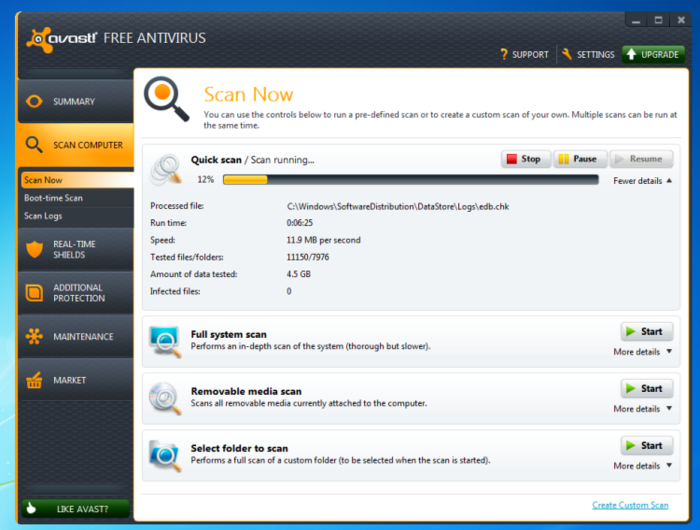The image size is (700, 530).
Task: Click green play icon for Removable media scan
Action: tap(630, 388)
